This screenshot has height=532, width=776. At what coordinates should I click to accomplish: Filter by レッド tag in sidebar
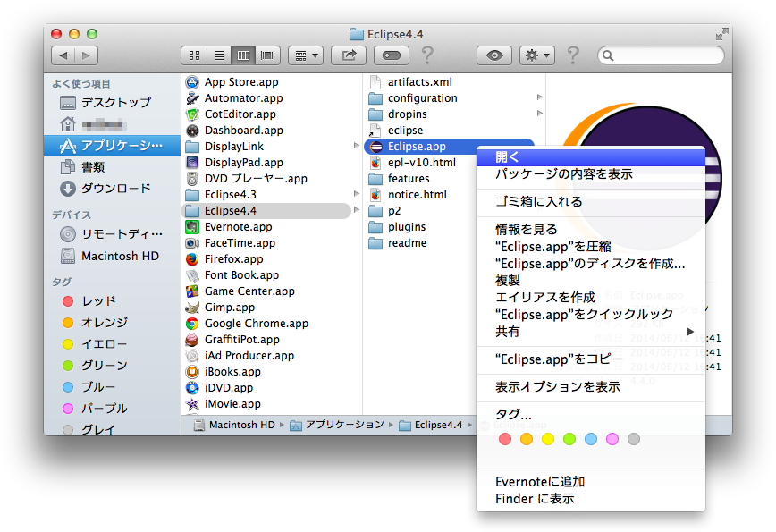(x=113, y=301)
